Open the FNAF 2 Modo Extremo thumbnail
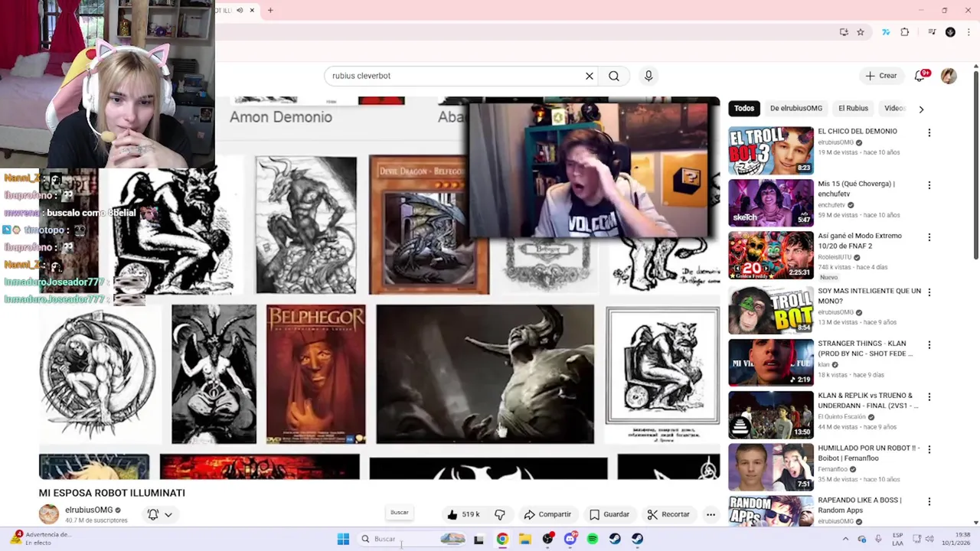980x551 pixels. point(771,255)
